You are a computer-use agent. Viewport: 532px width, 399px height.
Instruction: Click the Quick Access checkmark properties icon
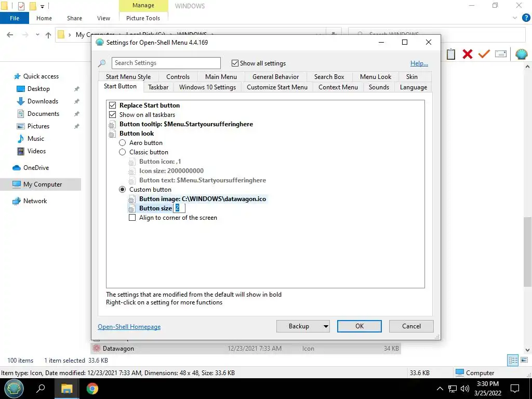[21, 6]
